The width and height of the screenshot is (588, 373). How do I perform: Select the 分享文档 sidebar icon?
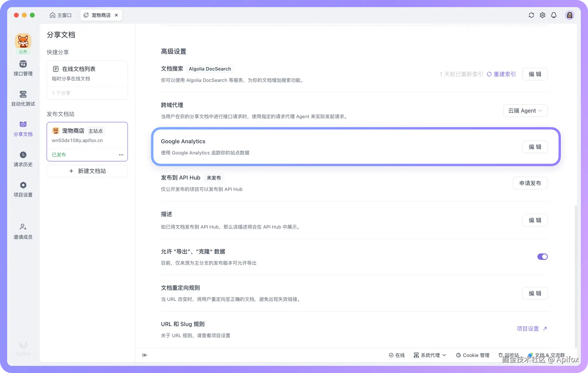(23, 129)
